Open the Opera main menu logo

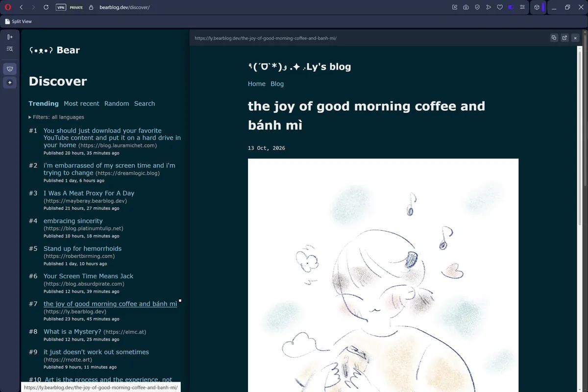pyautogui.click(x=8, y=7)
